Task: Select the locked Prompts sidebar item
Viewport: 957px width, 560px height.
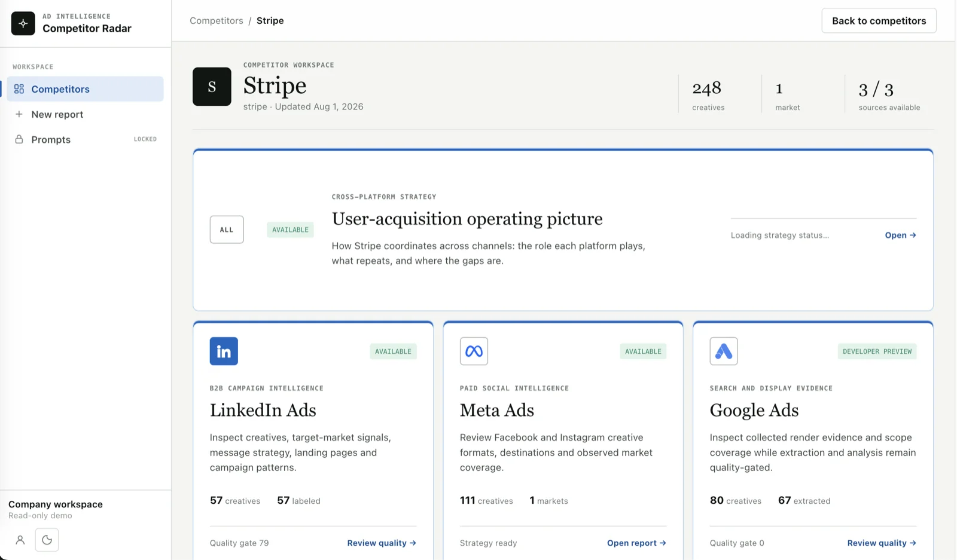Action: (x=86, y=139)
